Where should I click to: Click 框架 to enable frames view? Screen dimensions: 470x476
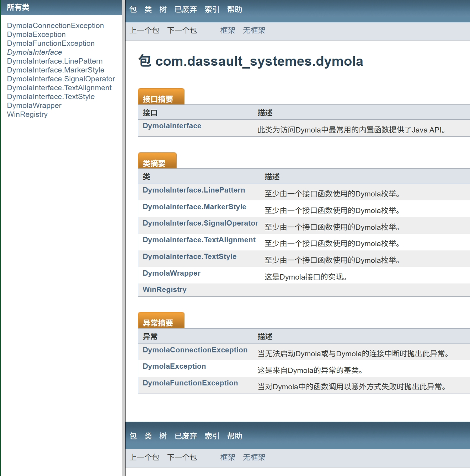tap(228, 31)
